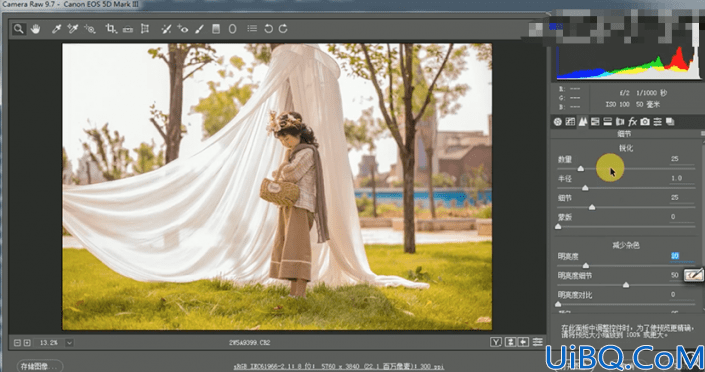Select the Crop tool
This screenshot has height=372, width=705.
point(111,29)
